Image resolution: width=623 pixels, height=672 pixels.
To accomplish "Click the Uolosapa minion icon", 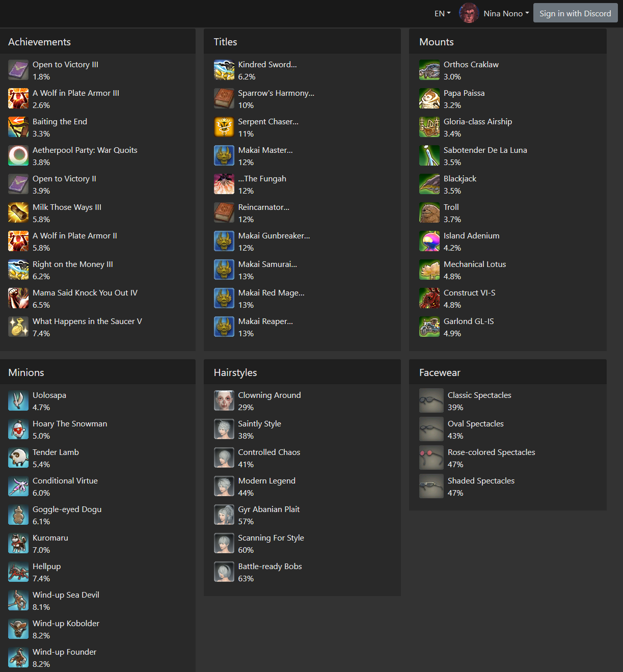I will (x=18, y=401).
